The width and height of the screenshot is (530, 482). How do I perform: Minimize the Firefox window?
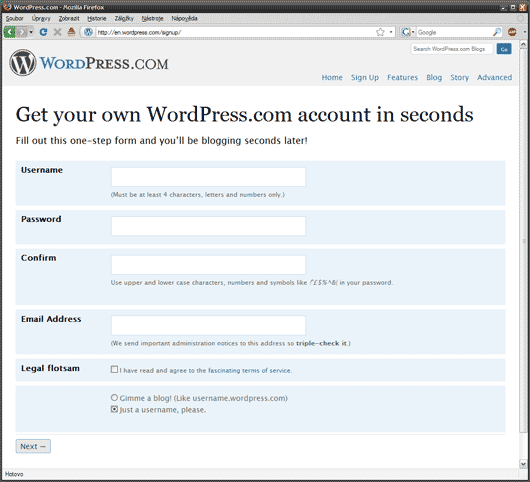coord(504,7)
